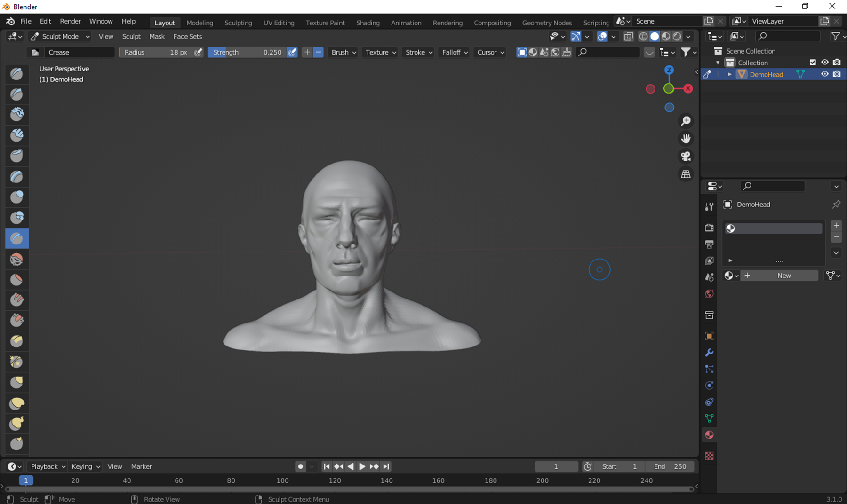Toggle DemoHead render camera icon
The image size is (847, 504).
[837, 74]
